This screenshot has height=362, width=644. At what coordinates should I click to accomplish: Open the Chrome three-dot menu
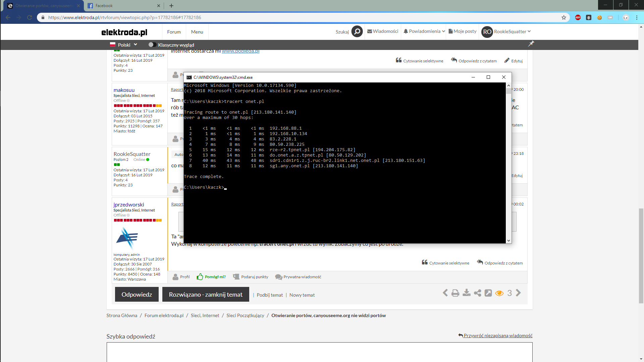pos(637,17)
